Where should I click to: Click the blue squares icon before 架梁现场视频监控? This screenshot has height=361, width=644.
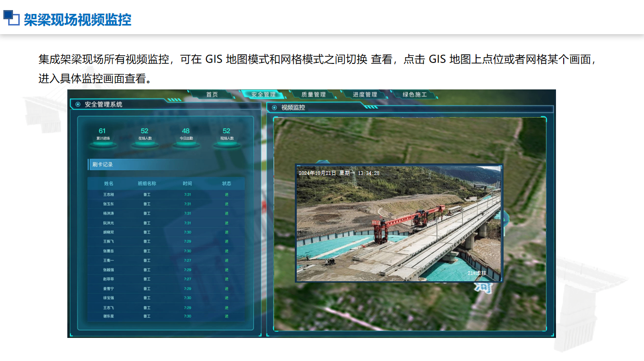pyautogui.click(x=12, y=18)
